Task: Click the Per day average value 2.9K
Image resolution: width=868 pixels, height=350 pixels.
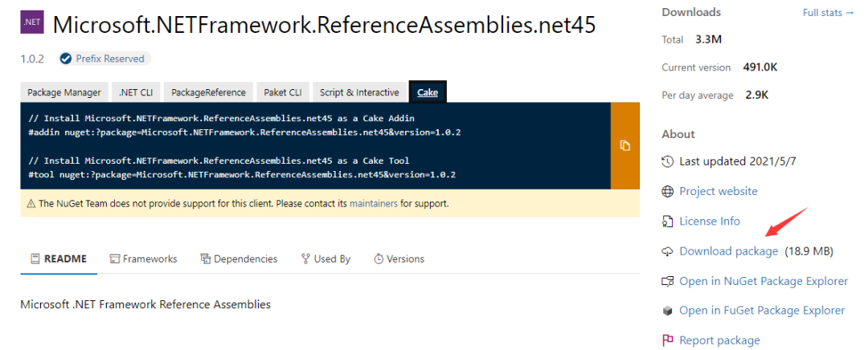Action: click(x=757, y=95)
